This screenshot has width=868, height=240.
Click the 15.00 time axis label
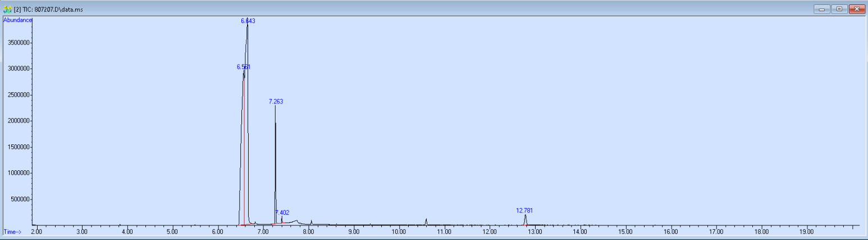(625, 232)
